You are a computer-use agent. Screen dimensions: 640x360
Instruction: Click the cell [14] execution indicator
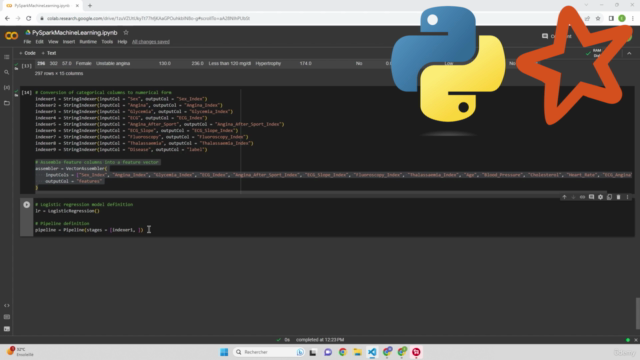tap(26, 93)
